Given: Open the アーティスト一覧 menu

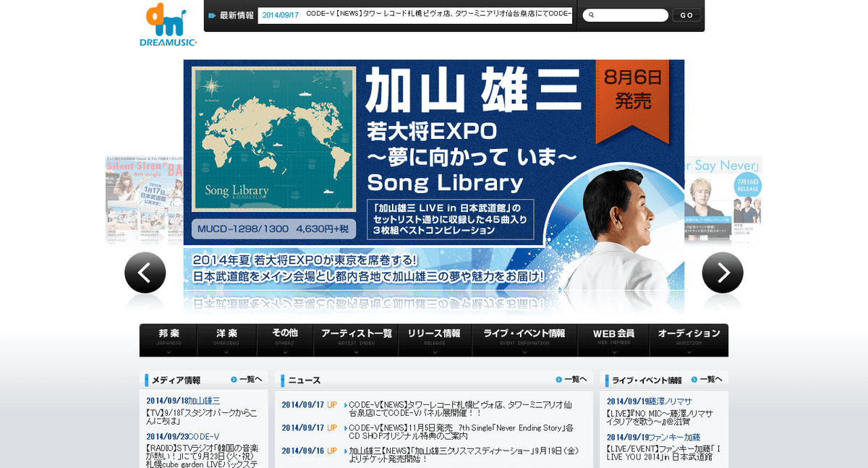Looking at the screenshot, I should click(356, 340).
